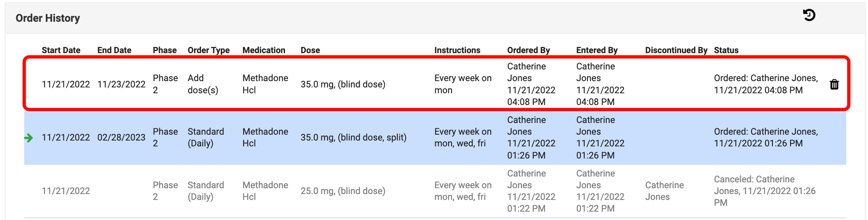
Task: Click the Start Date column header
Action: (x=61, y=50)
